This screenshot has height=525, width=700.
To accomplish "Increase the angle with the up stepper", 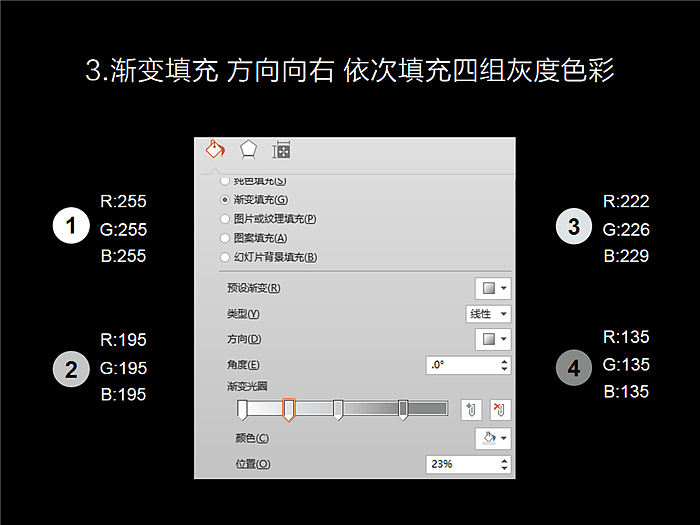I will tap(504, 361).
